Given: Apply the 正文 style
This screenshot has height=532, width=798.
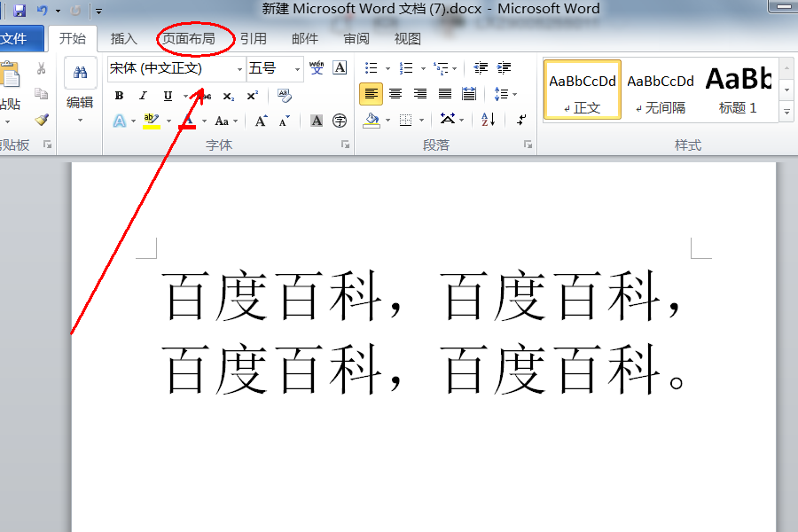Looking at the screenshot, I should pyautogui.click(x=583, y=90).
